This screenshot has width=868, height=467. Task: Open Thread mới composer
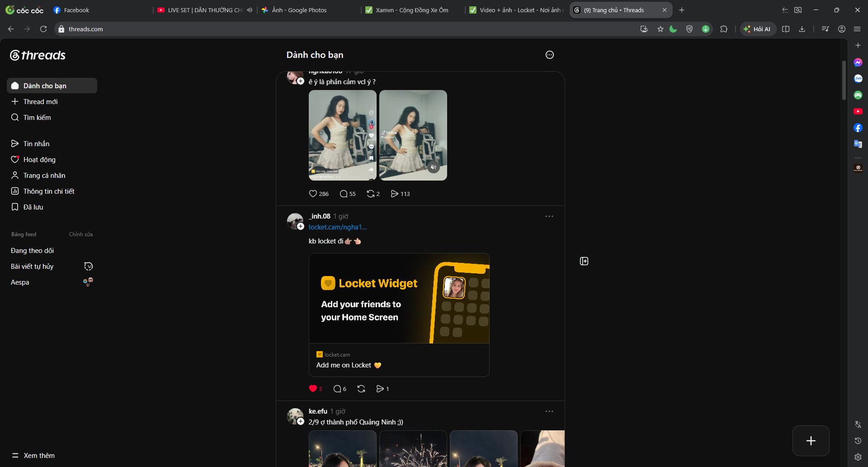pyautogui.click(x=52, y=101)
